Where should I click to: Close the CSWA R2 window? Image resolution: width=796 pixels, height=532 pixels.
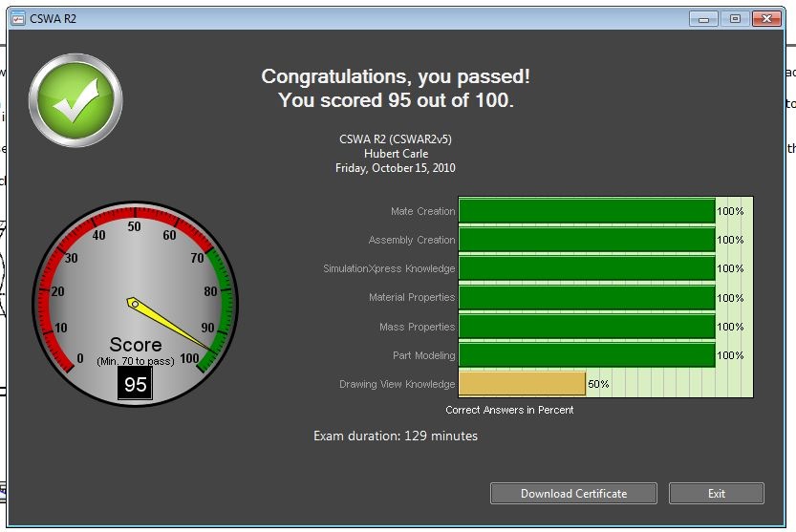(766, 19)
